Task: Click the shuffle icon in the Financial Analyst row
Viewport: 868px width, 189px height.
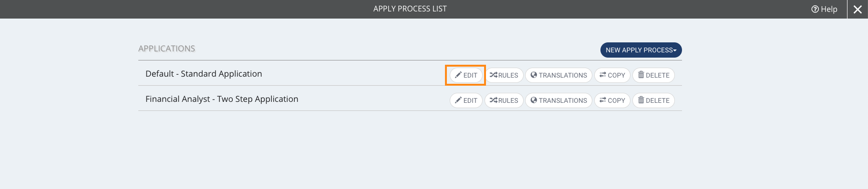Action: (x=494, y=100)
